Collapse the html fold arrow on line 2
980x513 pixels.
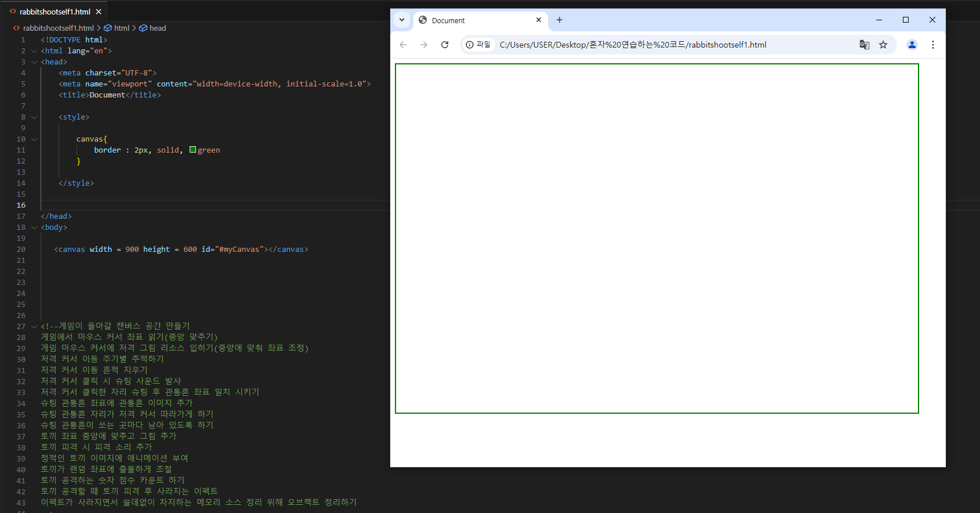click(x=34, y=51)
